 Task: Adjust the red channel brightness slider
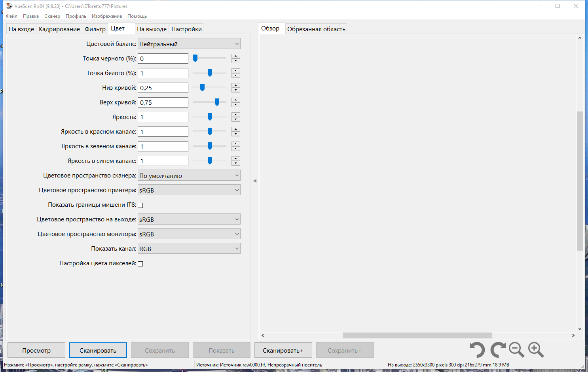click(210, 132)
